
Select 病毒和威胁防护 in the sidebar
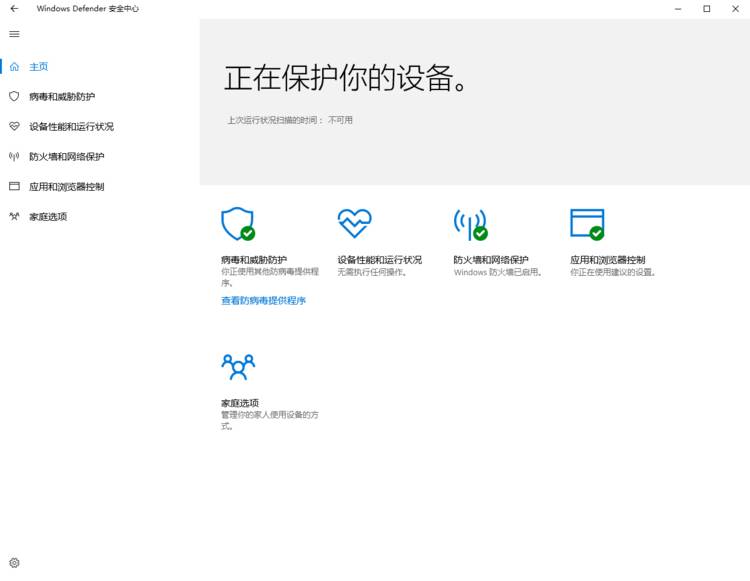tap(62, 97)
